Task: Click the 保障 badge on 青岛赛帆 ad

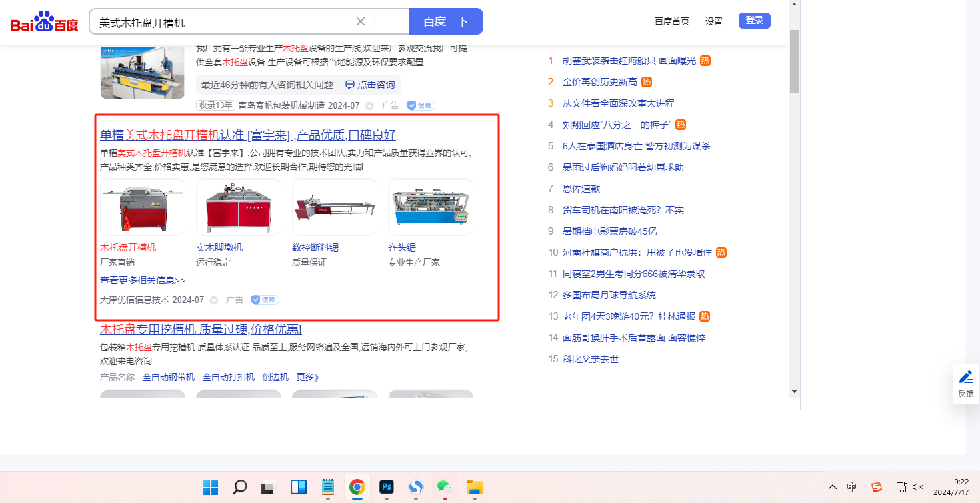Action: click(421, 105)
